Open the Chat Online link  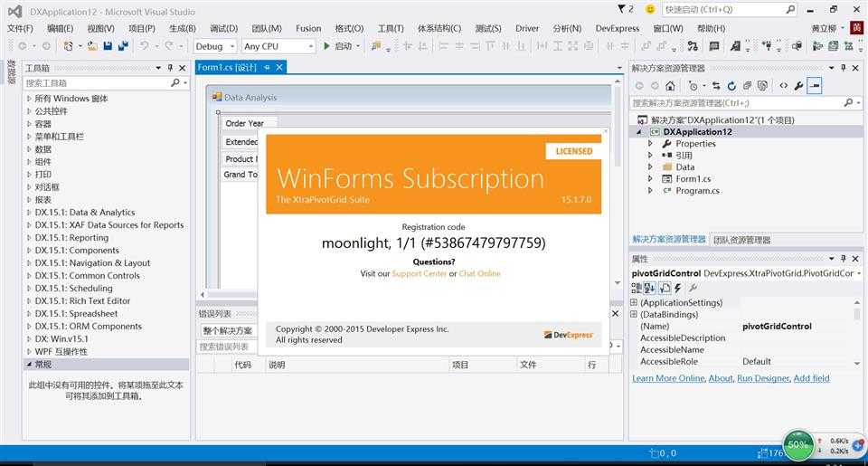point(479,274)
